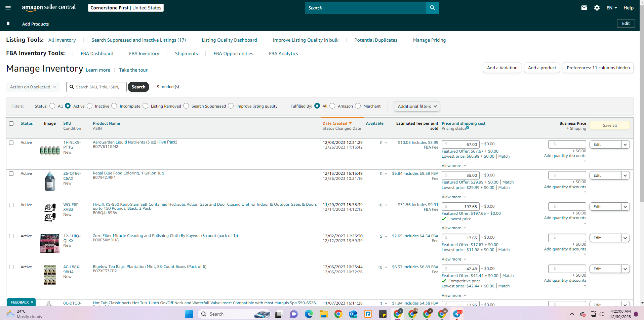Click the SKU search input field
644x320 pixels.
96,87
